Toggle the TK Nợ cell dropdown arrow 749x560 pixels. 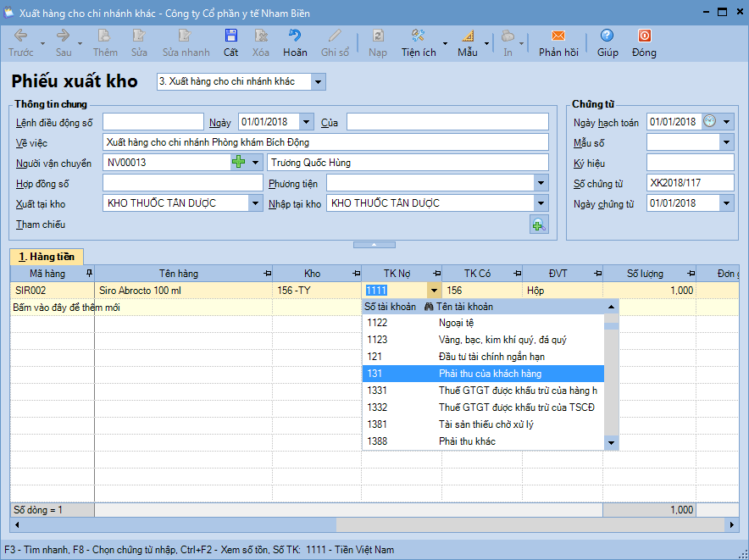coord(434,291)
